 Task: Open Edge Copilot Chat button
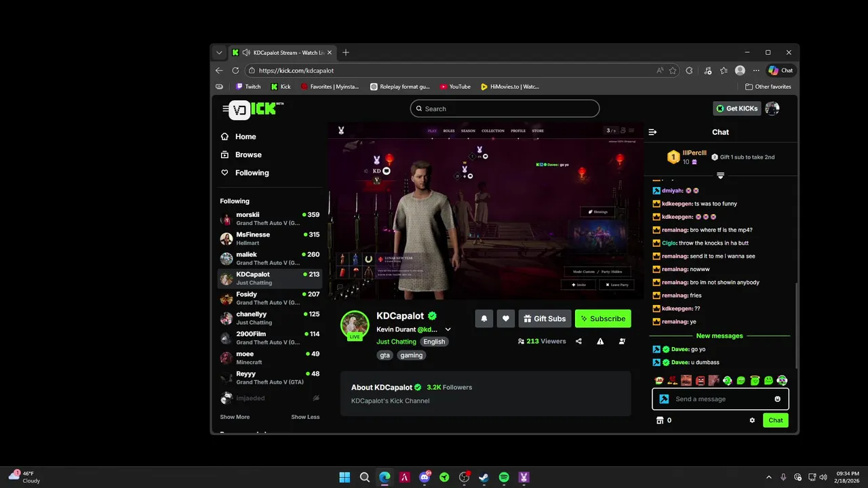pos(781,70)
